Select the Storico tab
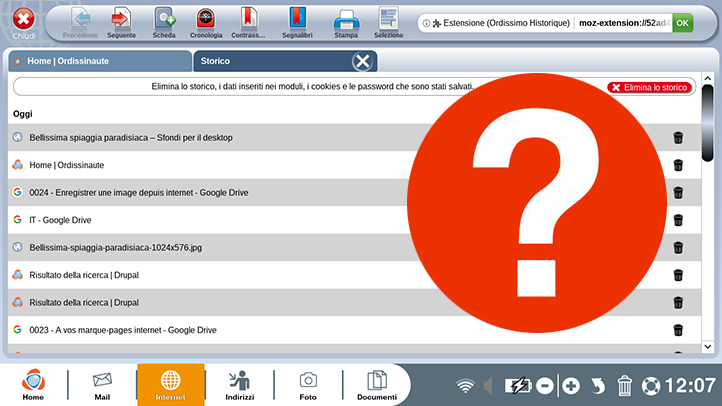The width and height of the screenshot is (722, 406). 285,61
